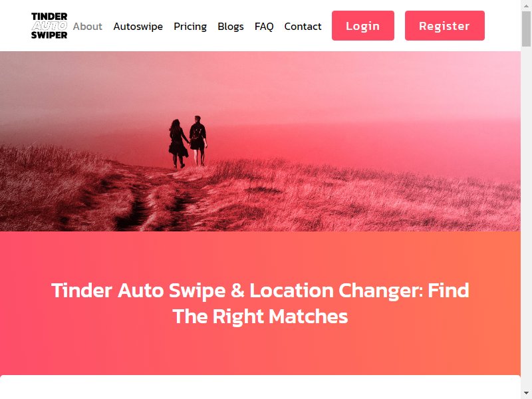Click the man silhouette in the hero image

pyautogui.click(x=198, y=140)
